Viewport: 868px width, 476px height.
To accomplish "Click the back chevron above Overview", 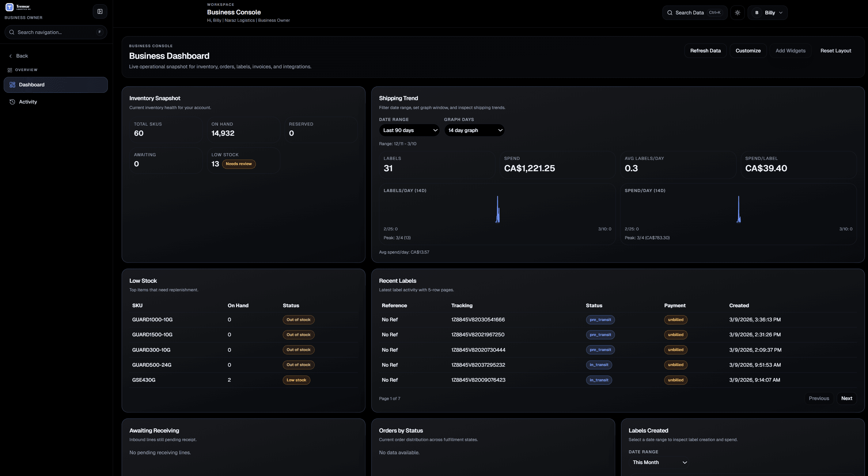I will coord(10,55).
